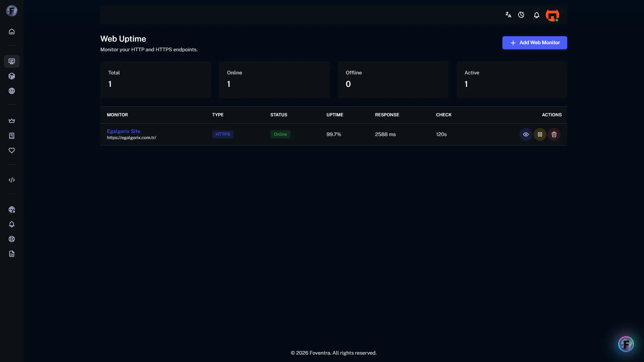Viewport: 644px width, 362px height.
Task: Click the Online count card
Action: pyautogui.click(x=274, y=80)
